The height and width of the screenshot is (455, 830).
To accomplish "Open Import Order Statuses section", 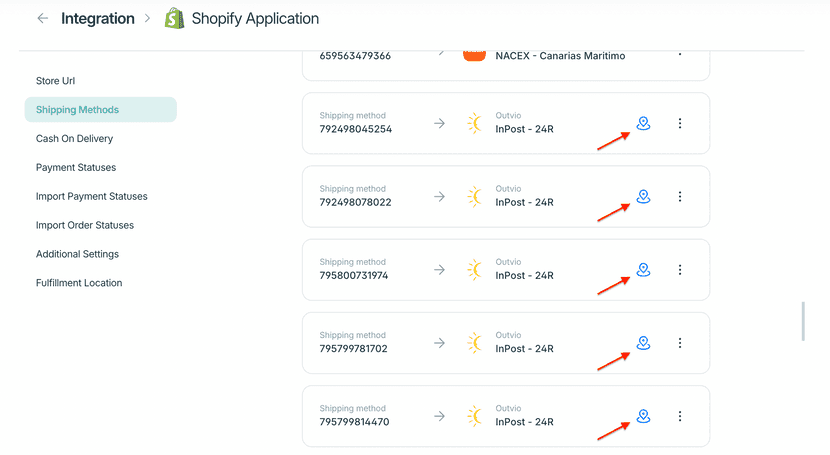I will (x=85, y=225).
